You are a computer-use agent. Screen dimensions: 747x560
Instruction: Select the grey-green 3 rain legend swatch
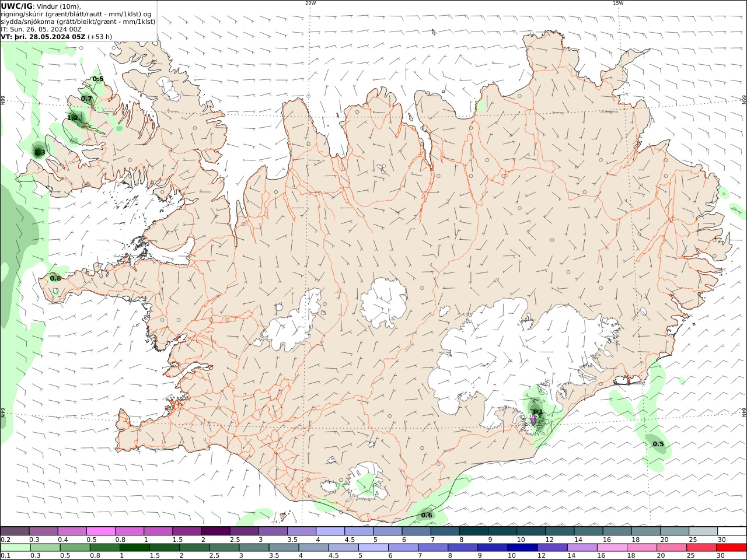pos(254,548)
